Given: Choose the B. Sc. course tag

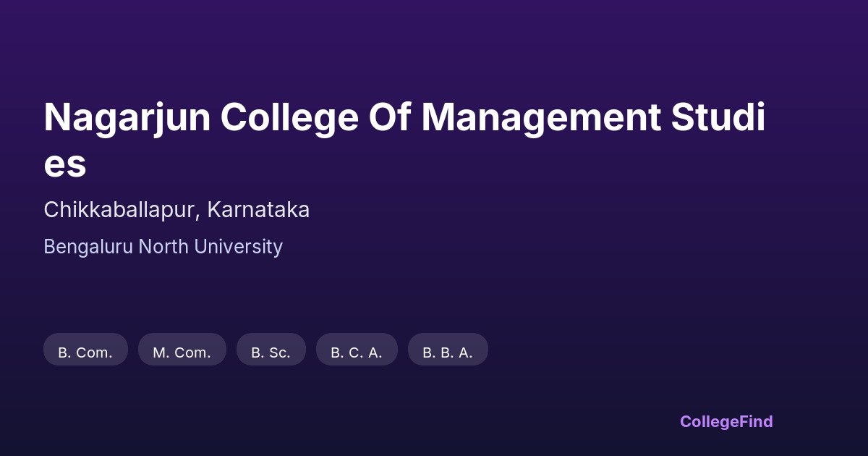Looking at the screenshot, I should point(271,352).
